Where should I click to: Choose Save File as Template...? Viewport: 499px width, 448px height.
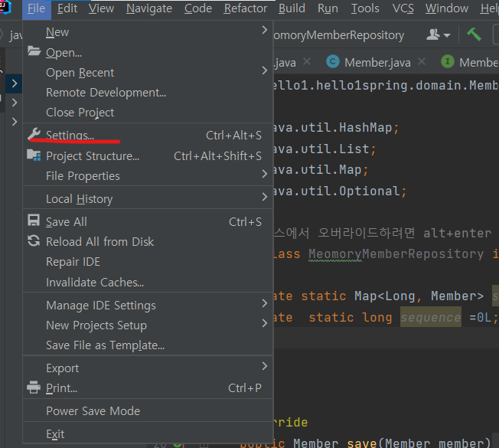tap(148, 345)
